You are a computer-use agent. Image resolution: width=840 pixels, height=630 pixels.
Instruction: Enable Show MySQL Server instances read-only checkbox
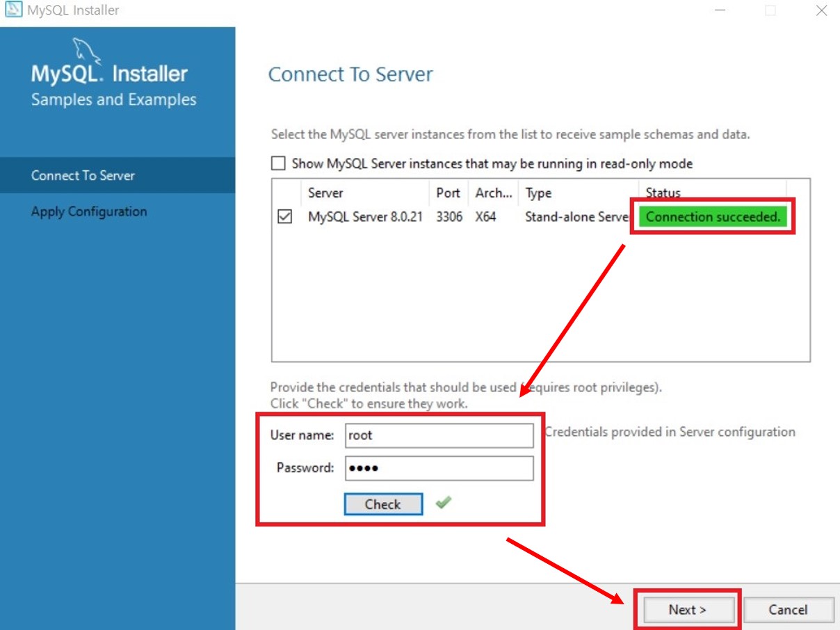[x=278, y=164]
